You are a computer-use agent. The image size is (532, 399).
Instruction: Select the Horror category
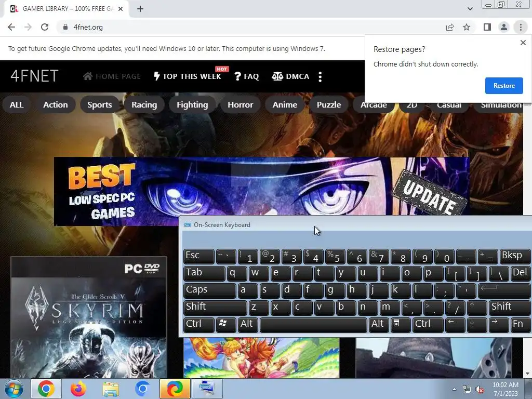coord(240,104)
